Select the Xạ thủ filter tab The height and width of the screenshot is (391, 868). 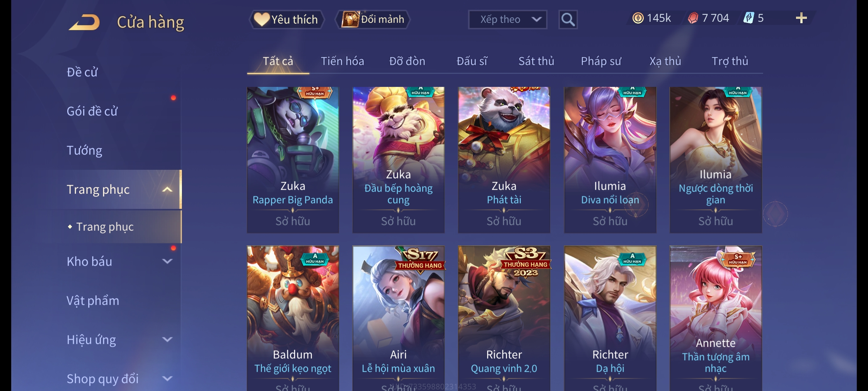point(665,61)
